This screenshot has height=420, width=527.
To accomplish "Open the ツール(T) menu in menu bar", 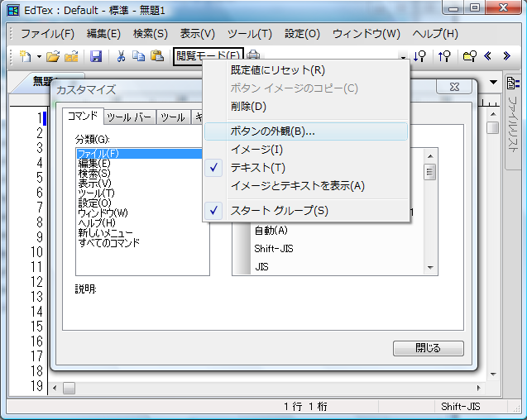I will click(x=249, y=34).
